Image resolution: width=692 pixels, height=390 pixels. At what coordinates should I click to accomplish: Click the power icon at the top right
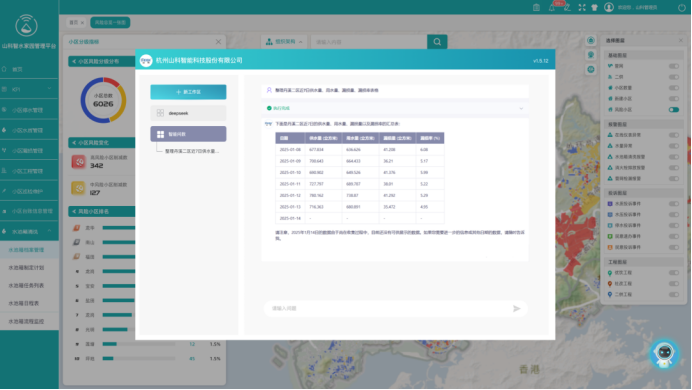[x=681, y=8]
